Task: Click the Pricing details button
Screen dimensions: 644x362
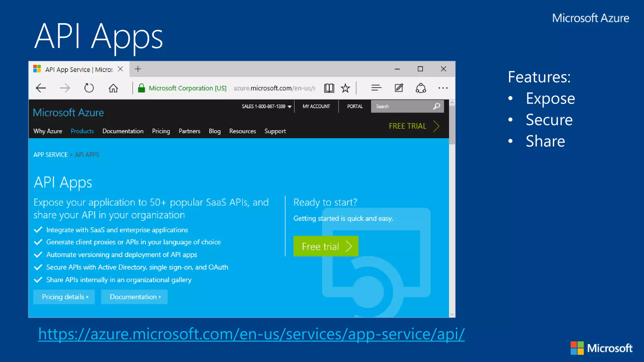Action: point(64,297)
